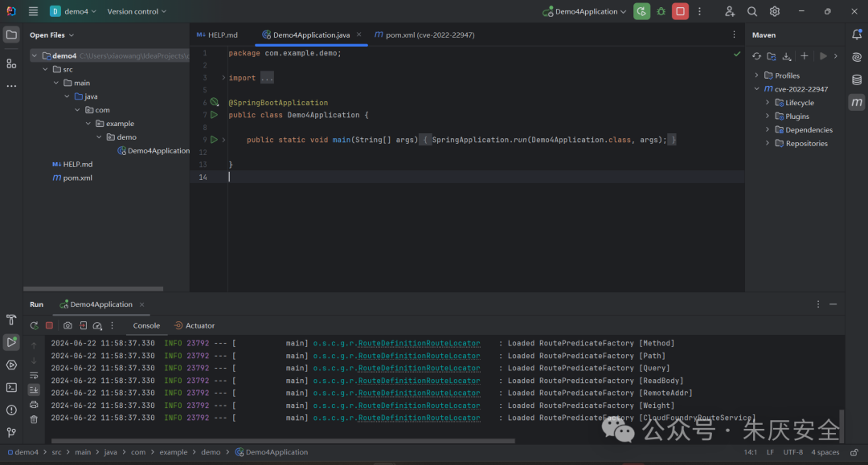Expand the folded import block
This screenshot has height=465, width=868.
(223, 78)
